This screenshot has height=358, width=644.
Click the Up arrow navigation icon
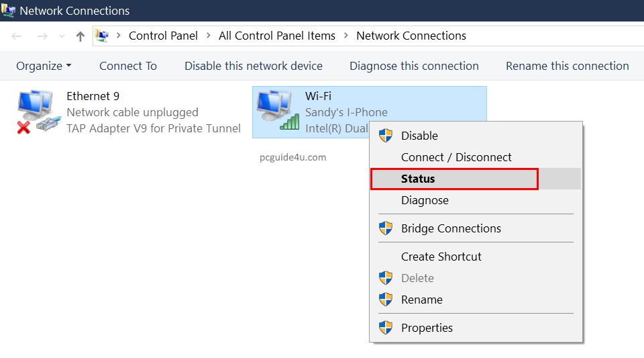[x=80, y=36]
